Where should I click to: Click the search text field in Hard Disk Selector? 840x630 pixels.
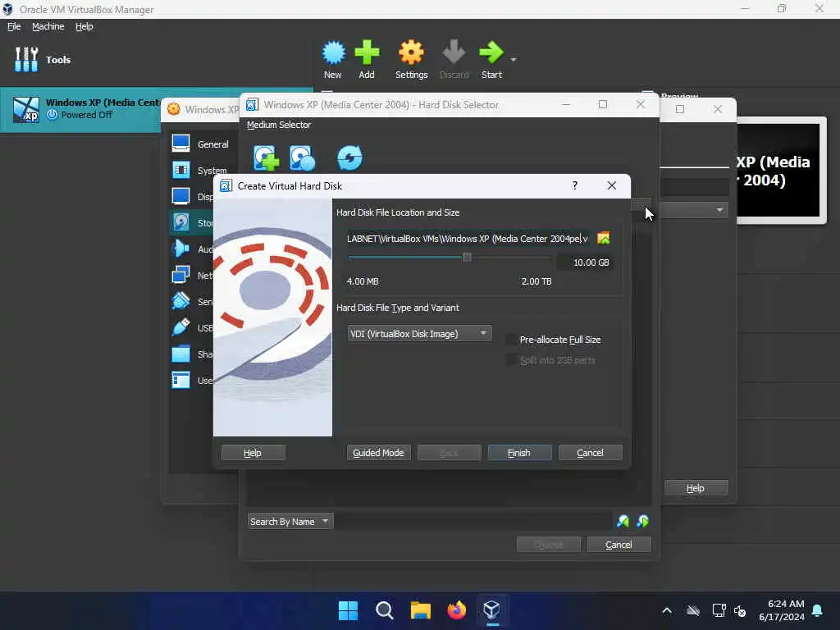tap(473, 521)
